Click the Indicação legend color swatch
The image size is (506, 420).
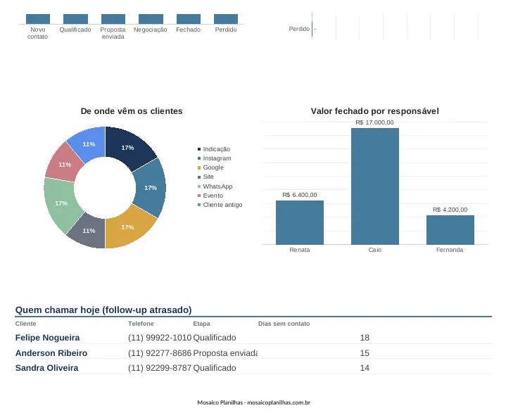coord(199,149)
